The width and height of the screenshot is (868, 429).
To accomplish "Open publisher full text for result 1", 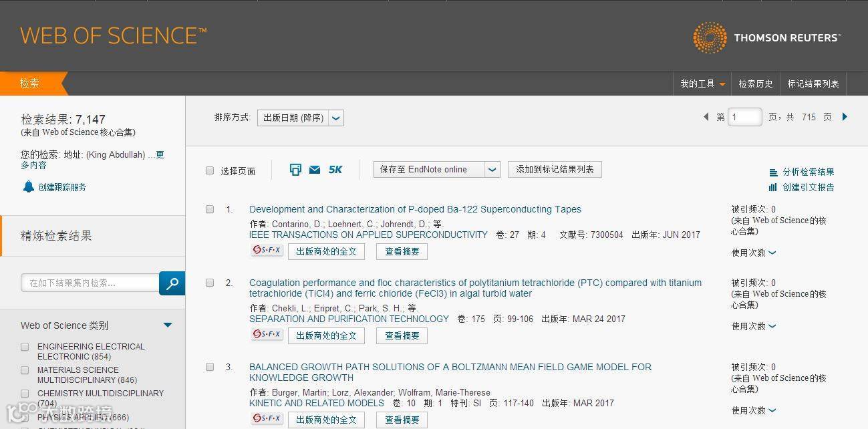I will (326, 252).
